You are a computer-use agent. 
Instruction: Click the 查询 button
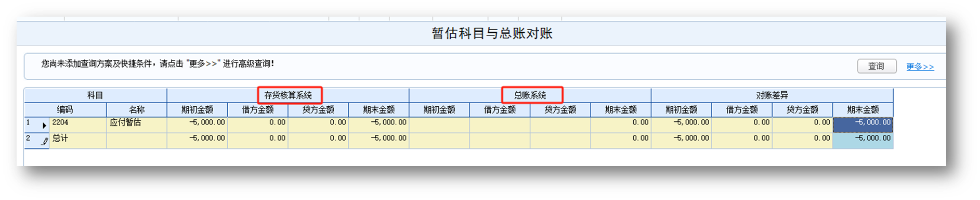[x=877, y=66]
